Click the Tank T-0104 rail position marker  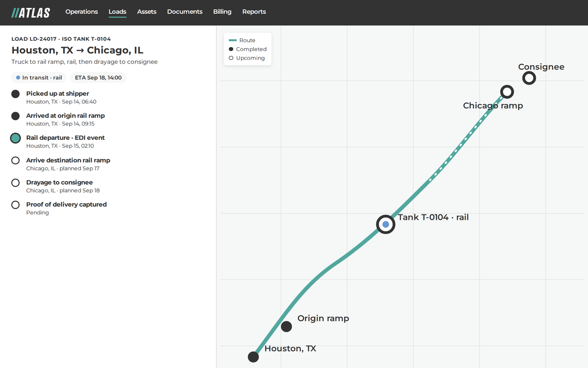click(x=386, y=224)
